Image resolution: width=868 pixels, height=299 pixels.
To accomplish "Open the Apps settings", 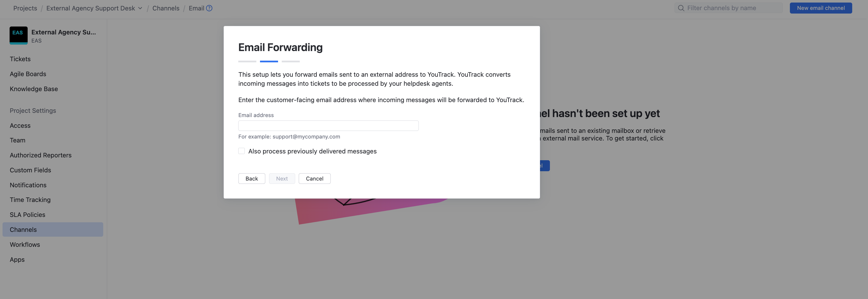I will click(17, 259).
